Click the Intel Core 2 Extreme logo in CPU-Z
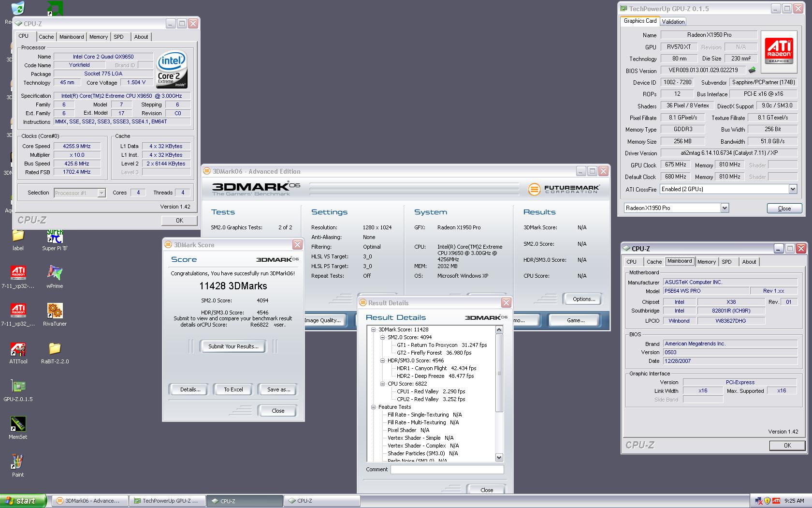812x508 pixels. pyautogui.click(x=172, y=70)
